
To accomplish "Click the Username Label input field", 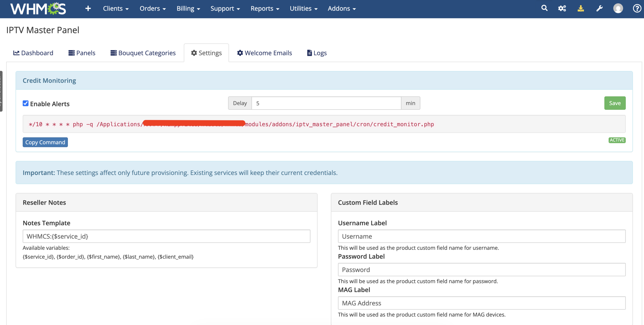I will coord(481,236).
